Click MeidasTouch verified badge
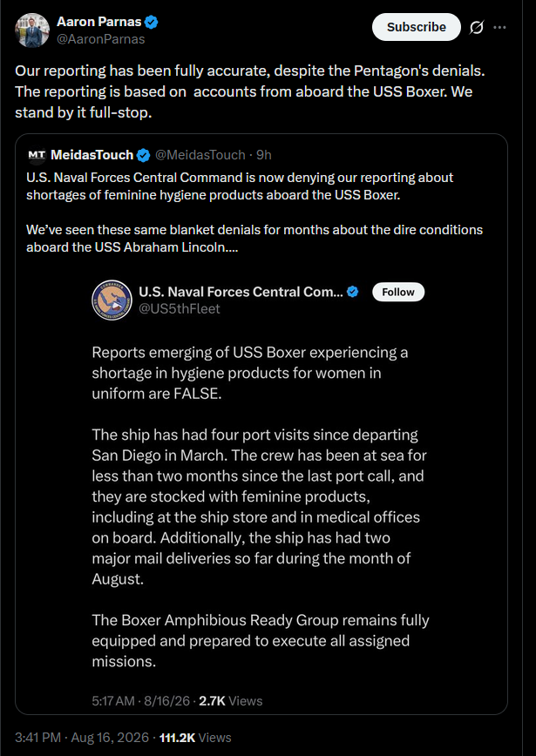The image size is (536, 756). [x=143, y=155]
